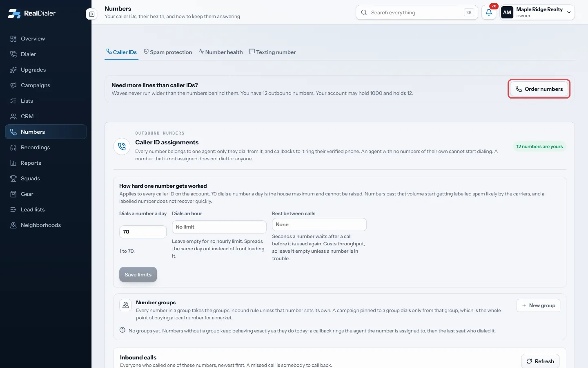Select the Campaigns megaphone icon
This screenshot has height=368, width=588.
point(13,85)
